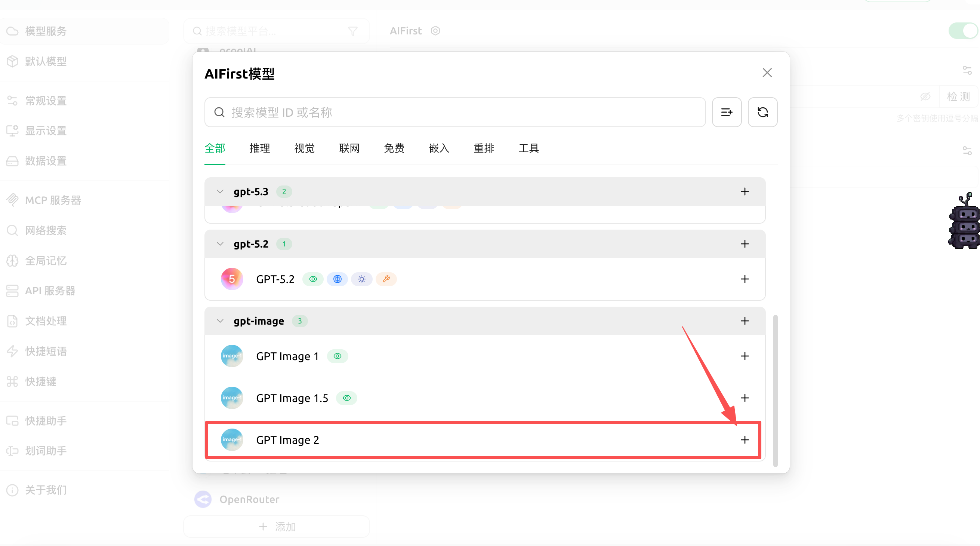Collapse the gpt-5.3 group
980x546 pixels.
pyautogui.click(x=220, y=191)
